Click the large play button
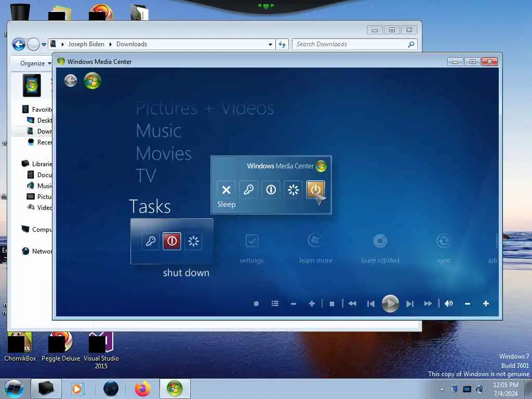The width and height of the screenshot is (532, 399). 390,303
